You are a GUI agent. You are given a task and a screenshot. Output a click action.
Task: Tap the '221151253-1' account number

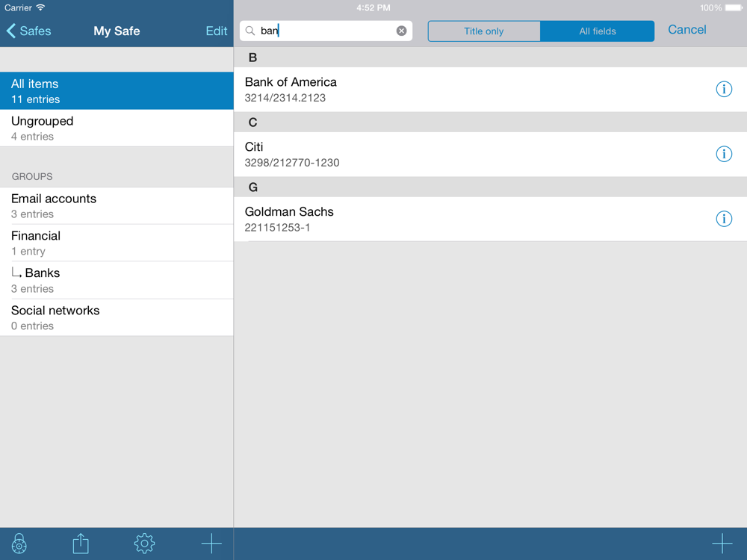(277, 227)
